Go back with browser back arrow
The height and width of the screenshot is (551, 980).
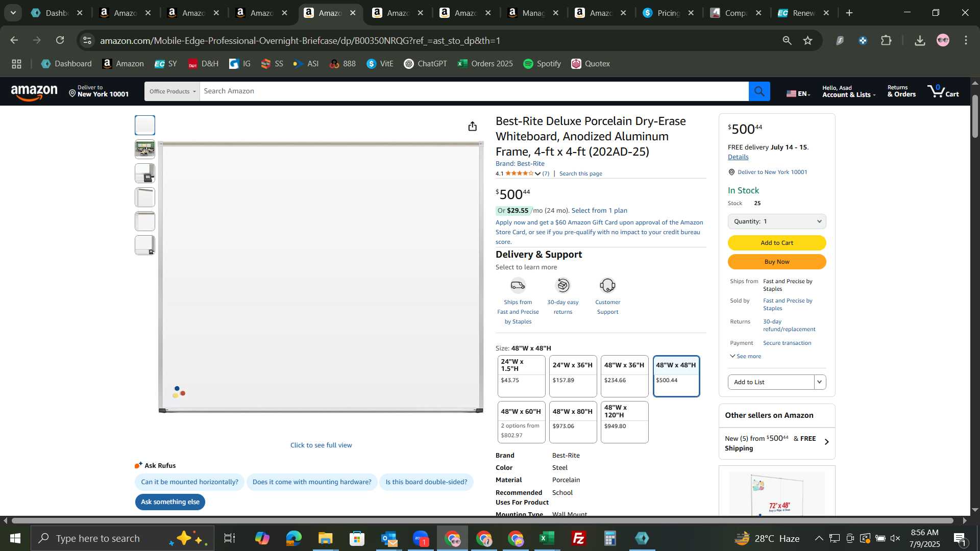[14, 40]
